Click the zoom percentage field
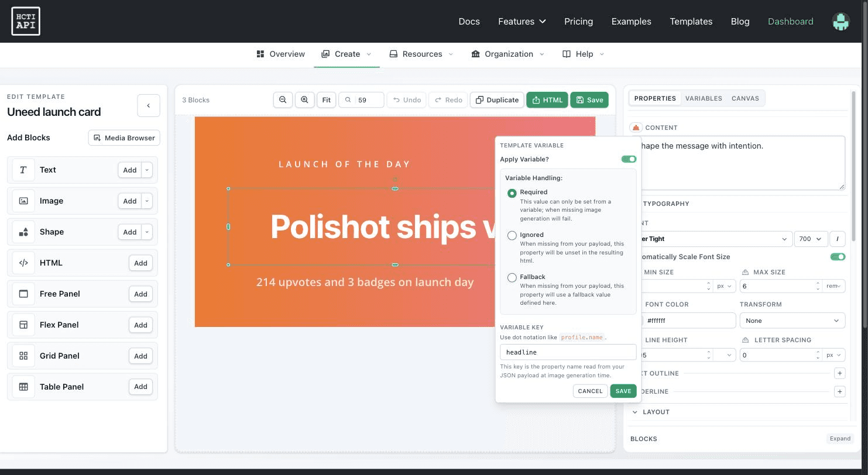 point(362,100)
